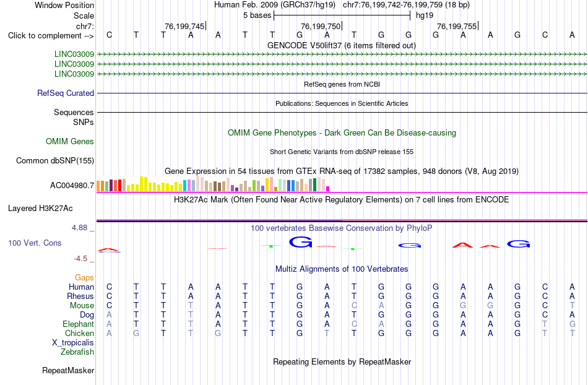Select the Gaps row label
Screen dimensions: 588x385
pos(84,277)
